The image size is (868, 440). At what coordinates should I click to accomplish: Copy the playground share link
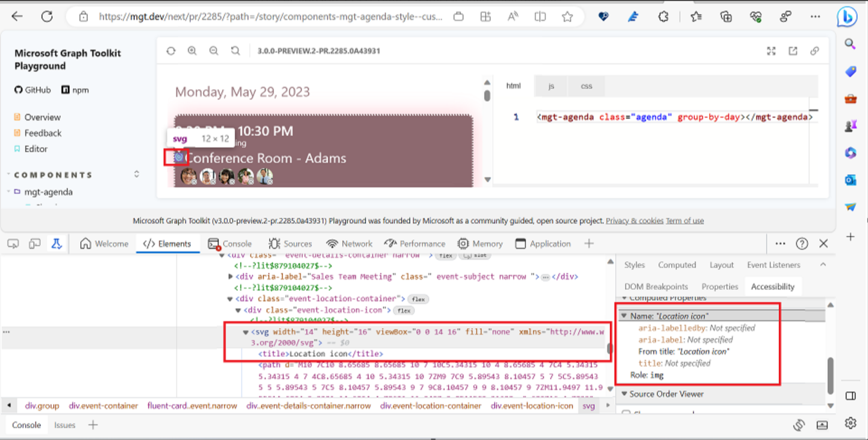coord(814,51)
